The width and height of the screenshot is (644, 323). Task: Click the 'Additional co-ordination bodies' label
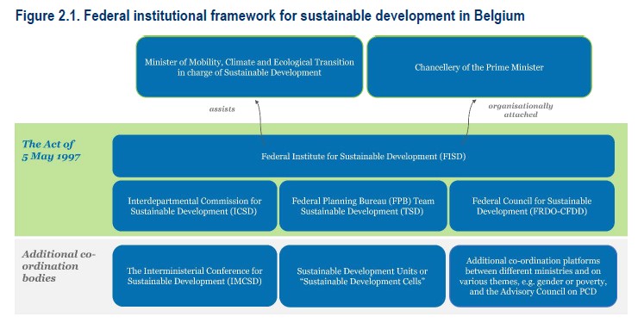click(59, 266)
